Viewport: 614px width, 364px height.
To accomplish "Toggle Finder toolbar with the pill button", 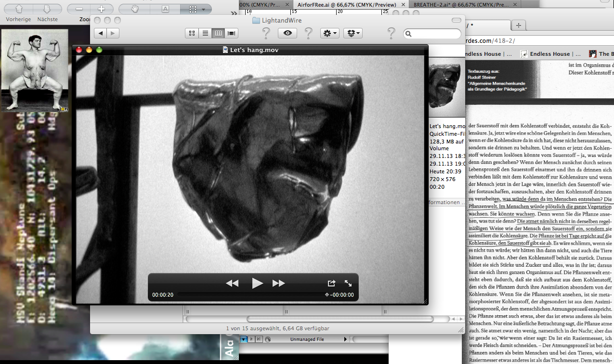I will 457,20.
